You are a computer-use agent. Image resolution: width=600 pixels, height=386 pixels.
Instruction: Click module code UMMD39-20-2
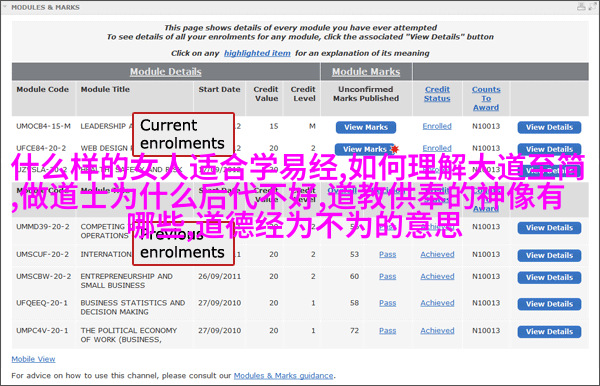[x=43, y=227]
